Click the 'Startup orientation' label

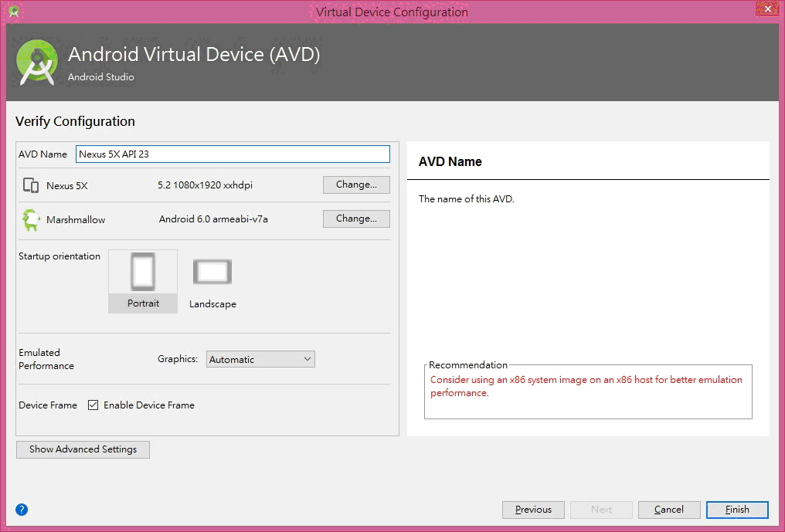pyautogui.click(x=59, y=256)
